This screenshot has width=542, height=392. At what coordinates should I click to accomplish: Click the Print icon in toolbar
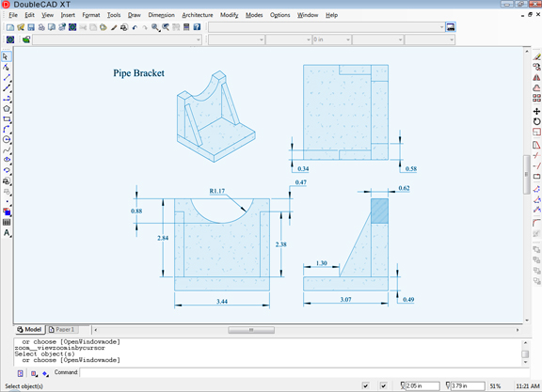[x=41, y=27]
